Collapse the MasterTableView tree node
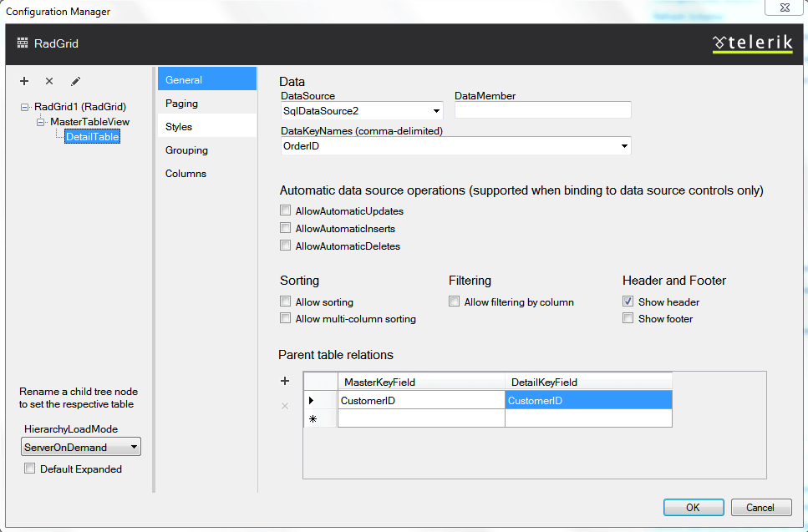 (x=40, y=122)
